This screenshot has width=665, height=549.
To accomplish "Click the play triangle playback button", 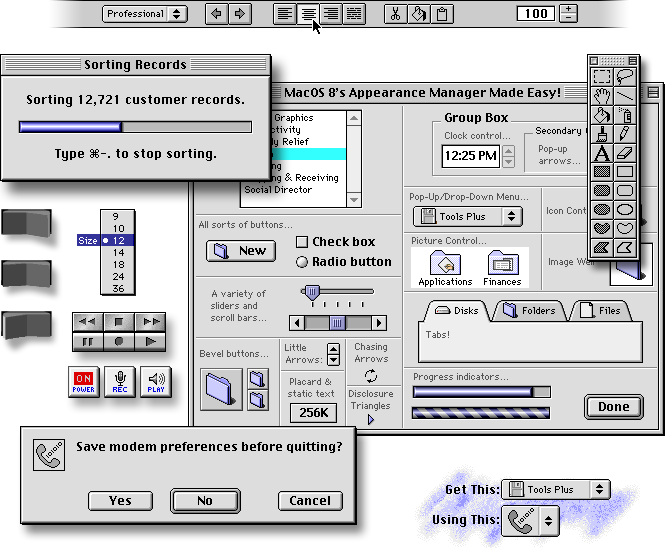I will tap(150, 341).
